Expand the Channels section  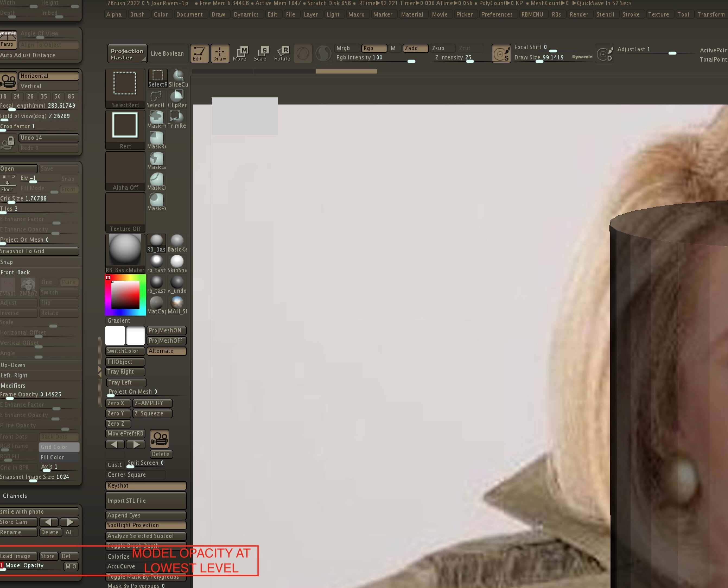coord(15,495)
